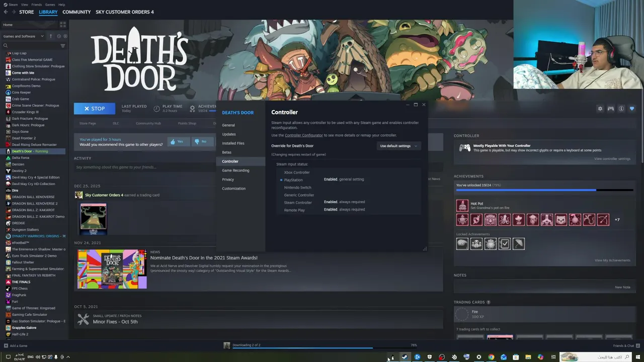Toggle favorite heart icon

(x=632, y=109)
